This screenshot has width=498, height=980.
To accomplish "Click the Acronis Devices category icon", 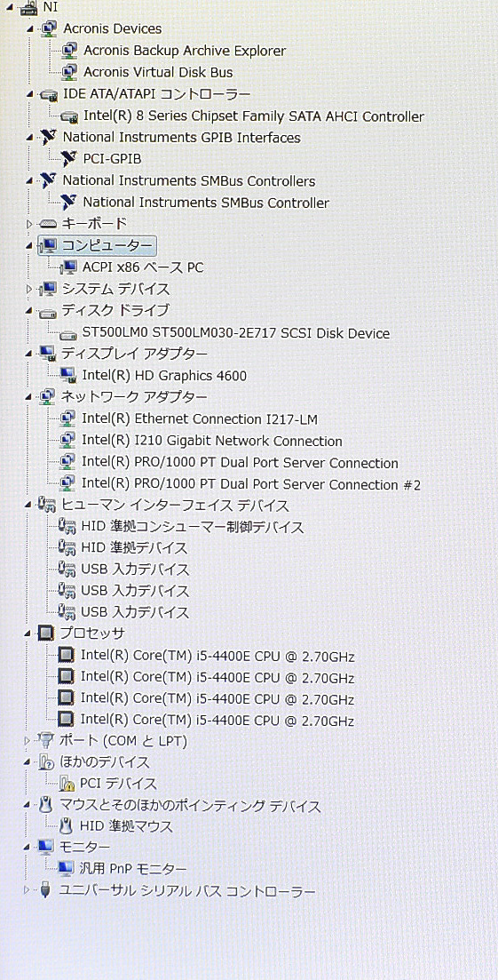I will click(x=48, y=28).
